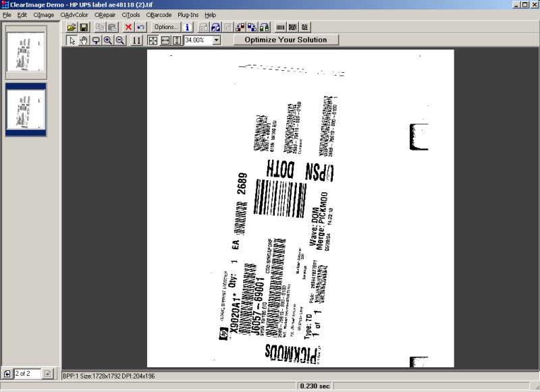540x392 pixels.
Task: Open the blue Info icon
Action: pyautogui.click(x=187, y=27)
